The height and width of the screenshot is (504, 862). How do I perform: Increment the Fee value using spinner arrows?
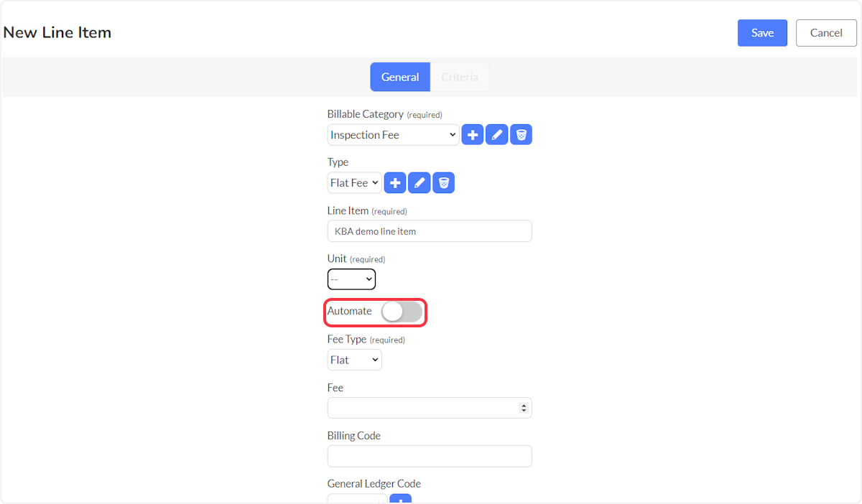tap(524, 405)
